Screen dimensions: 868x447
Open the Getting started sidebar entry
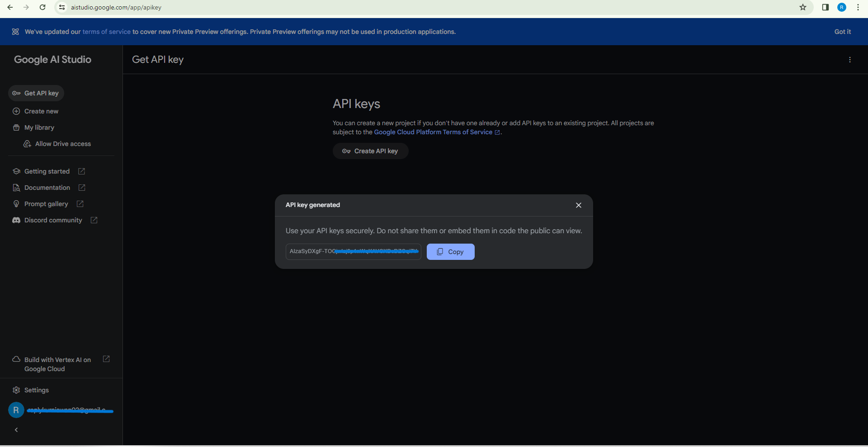(x=46, y=171)
